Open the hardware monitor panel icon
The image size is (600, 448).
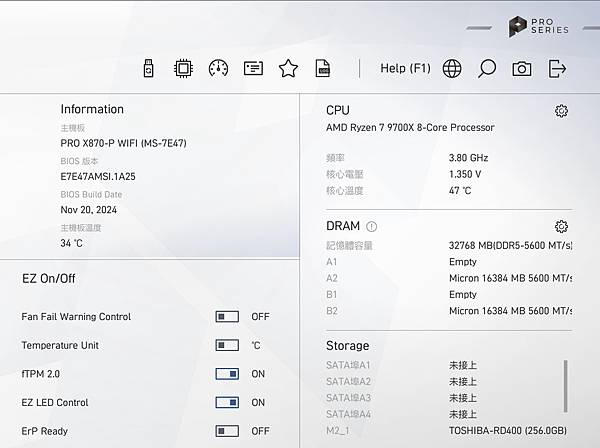click(x=253, y=68)
